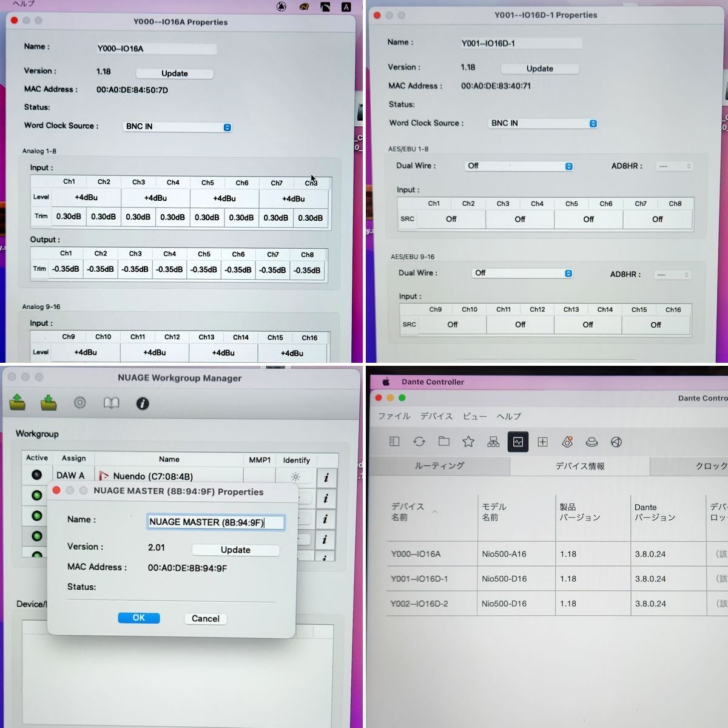Click the Ch1-Ch2 SRC Off cell under AES/EBU 1-8

(451, 219)
